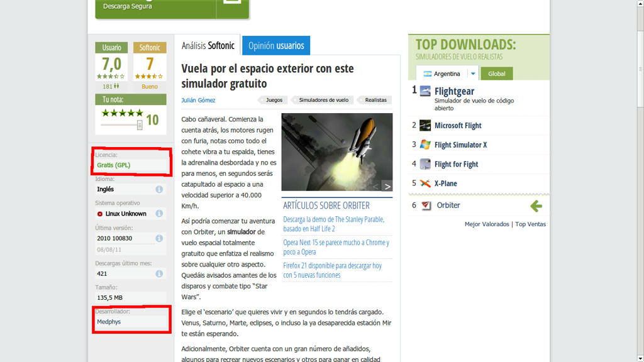Image resolution: width=644 pixels, height=362 pixels.
Task: Click the Microsoft Flight app icon
Action: tap(425, 125)
